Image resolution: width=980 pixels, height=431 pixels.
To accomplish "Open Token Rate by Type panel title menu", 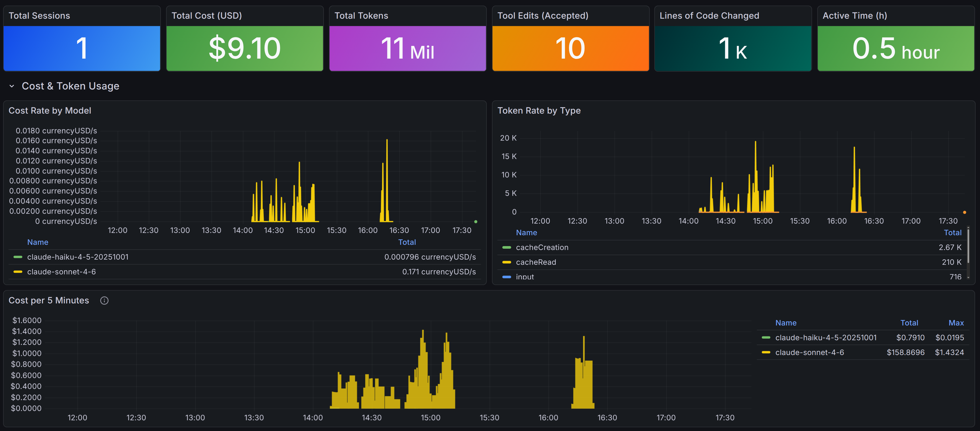I will tap(539, 110).
